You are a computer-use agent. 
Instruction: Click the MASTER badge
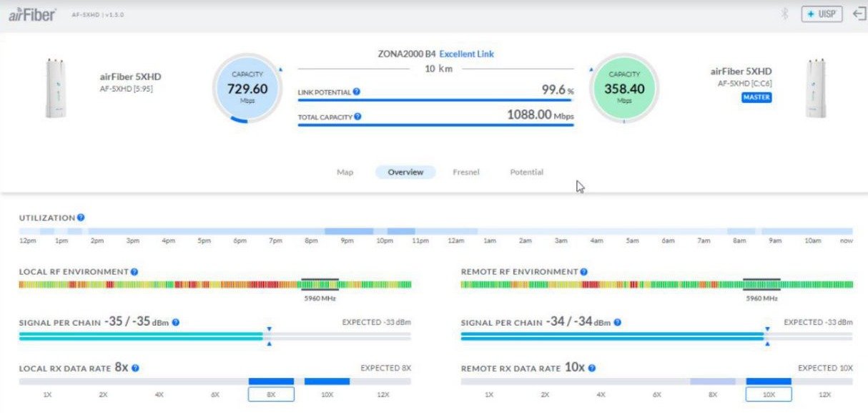(756, 97)
